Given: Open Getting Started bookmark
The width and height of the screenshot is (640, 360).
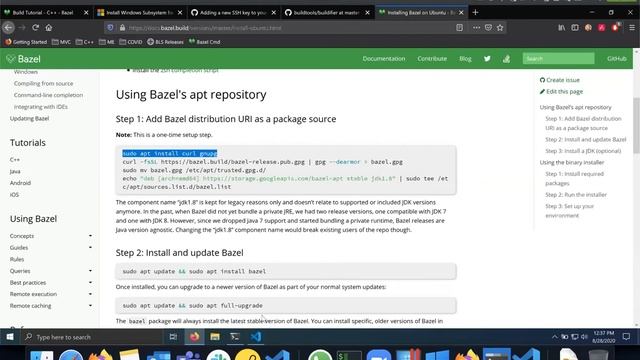Looking at the screenshot, I should 26,42.
